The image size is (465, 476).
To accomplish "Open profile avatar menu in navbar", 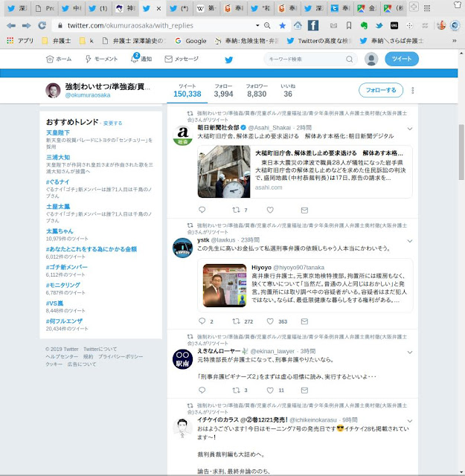I will click(371, 59).
